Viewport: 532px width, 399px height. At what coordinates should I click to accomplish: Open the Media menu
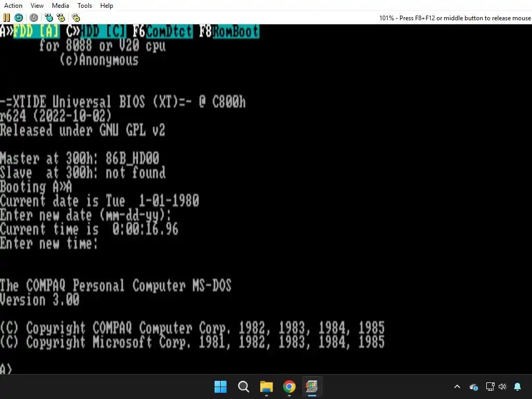pos(60,5)
